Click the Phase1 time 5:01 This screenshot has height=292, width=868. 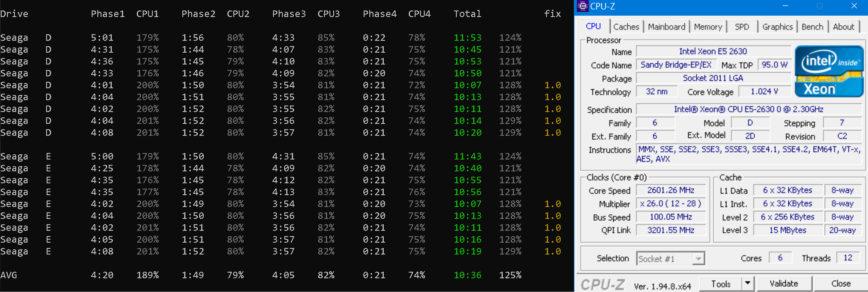point(102,38)
